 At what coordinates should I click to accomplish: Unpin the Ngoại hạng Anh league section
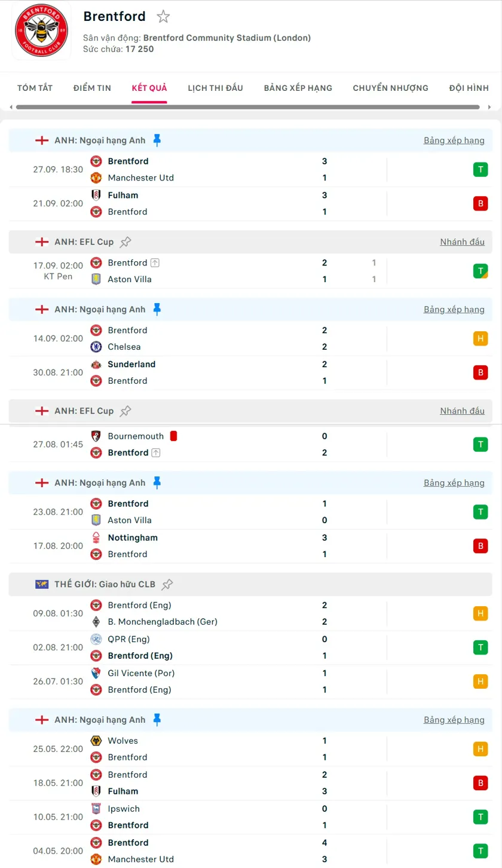pos(157,140)
